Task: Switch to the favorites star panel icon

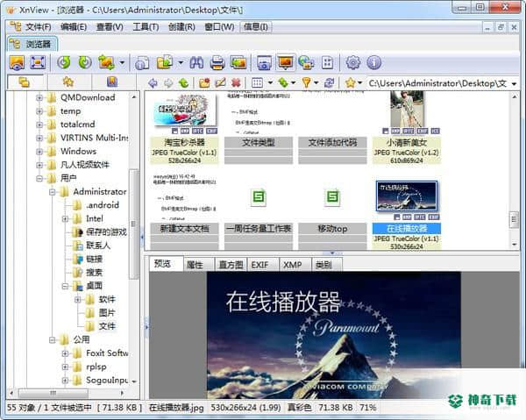Action: point(68,82)
